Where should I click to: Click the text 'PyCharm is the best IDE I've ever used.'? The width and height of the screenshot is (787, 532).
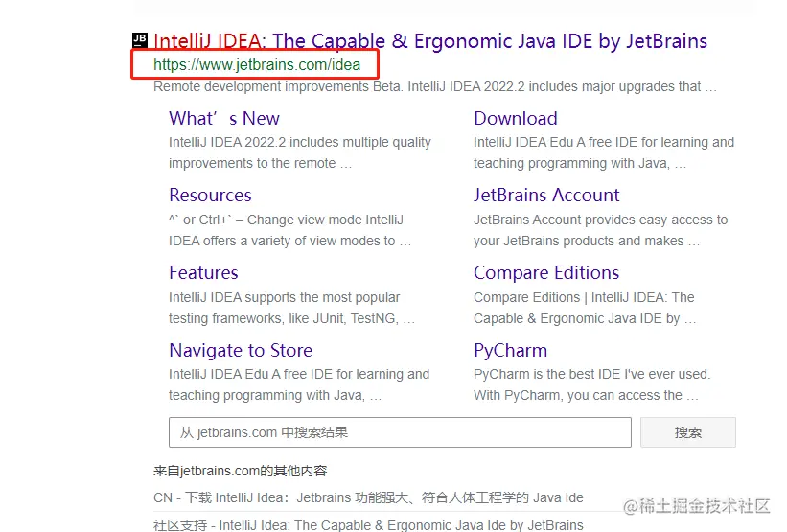point(591,375)
